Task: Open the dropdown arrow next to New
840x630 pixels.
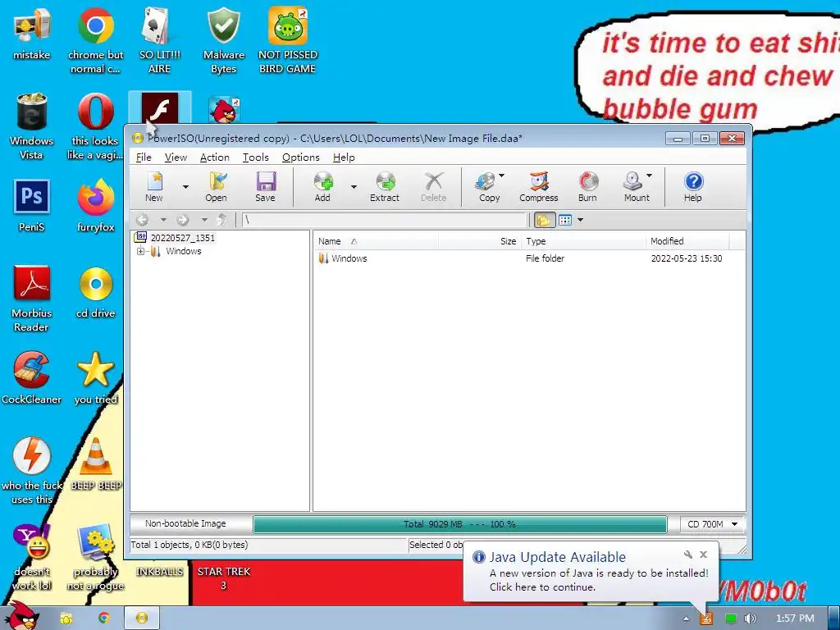Action: pos(185,187)
